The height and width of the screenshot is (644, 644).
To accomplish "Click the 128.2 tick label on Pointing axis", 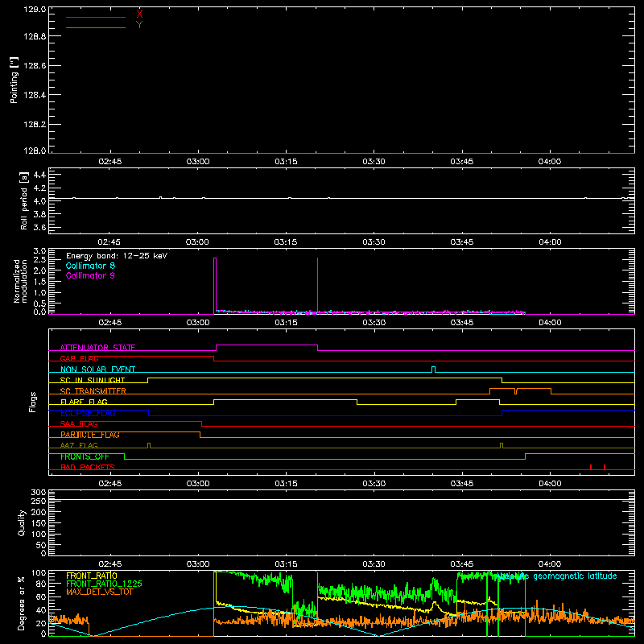I will [x=35, y=125].
